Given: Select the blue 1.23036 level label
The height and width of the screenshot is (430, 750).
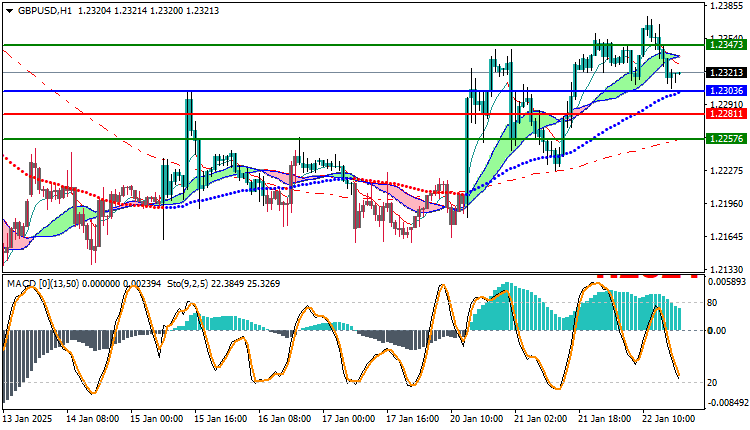Looking at the screenshot, I should 727,90.
